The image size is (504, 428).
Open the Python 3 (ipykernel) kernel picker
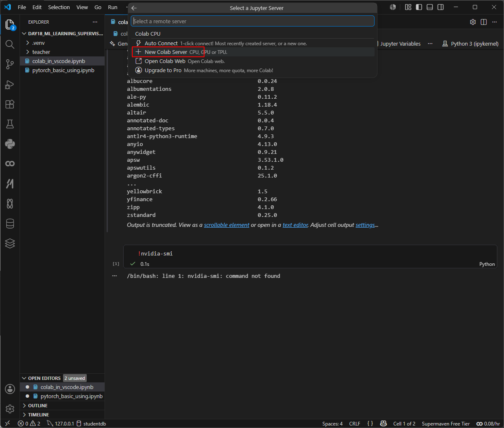[x=470, y=44]
